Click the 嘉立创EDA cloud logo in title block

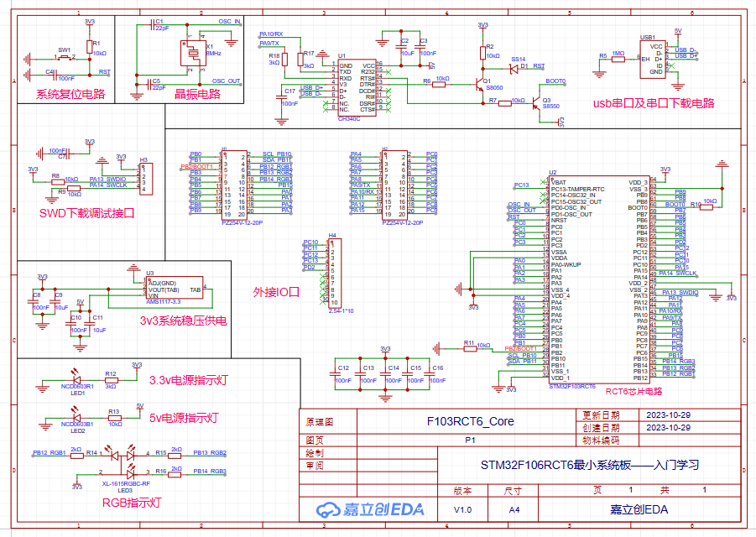coord(370,509)
